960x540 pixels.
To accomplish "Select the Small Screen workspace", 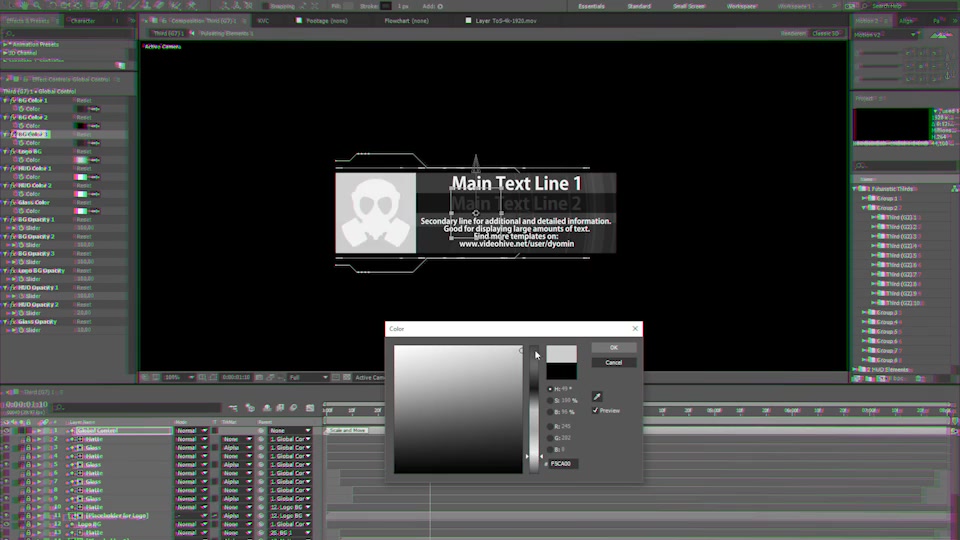I will click(689, 6).
